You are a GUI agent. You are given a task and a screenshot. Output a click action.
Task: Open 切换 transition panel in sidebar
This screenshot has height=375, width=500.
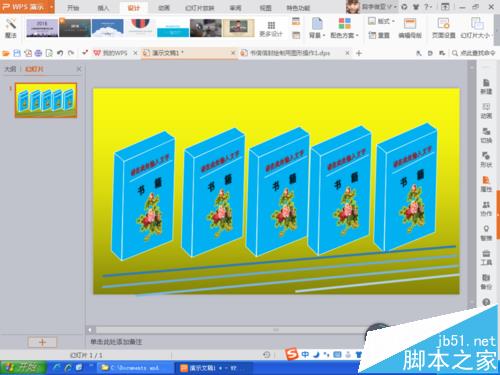486,135
